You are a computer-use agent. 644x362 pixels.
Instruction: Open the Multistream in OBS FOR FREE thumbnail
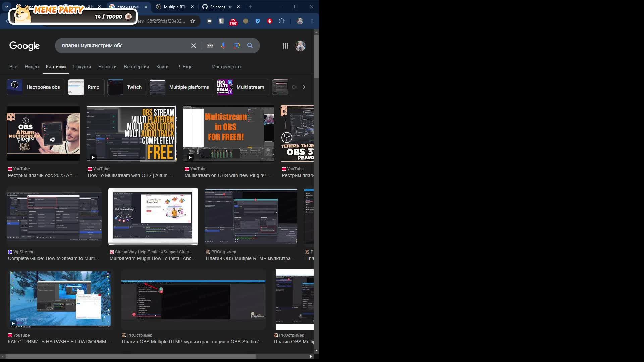228,133
